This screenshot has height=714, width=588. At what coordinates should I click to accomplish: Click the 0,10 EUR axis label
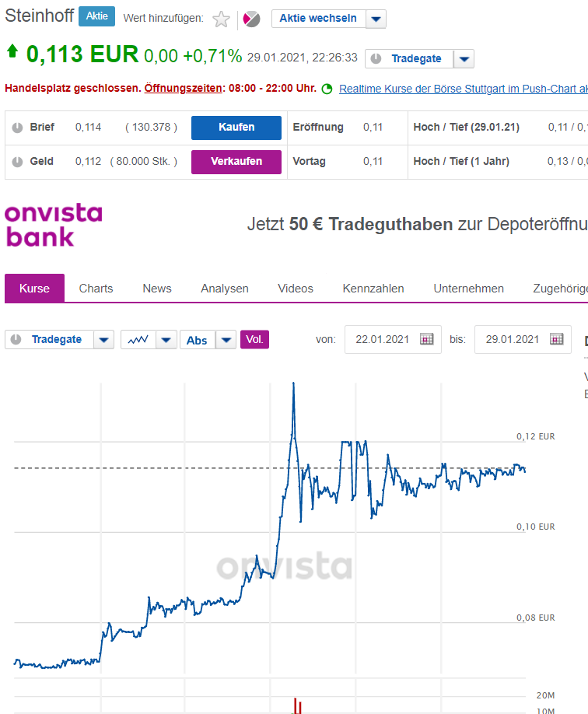coord(536,527)
